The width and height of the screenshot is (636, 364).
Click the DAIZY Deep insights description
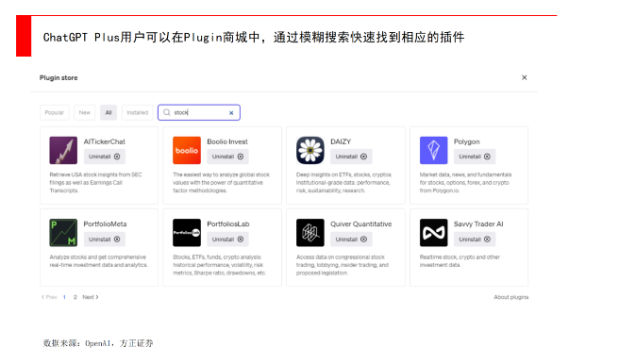(x=344, y=182)
